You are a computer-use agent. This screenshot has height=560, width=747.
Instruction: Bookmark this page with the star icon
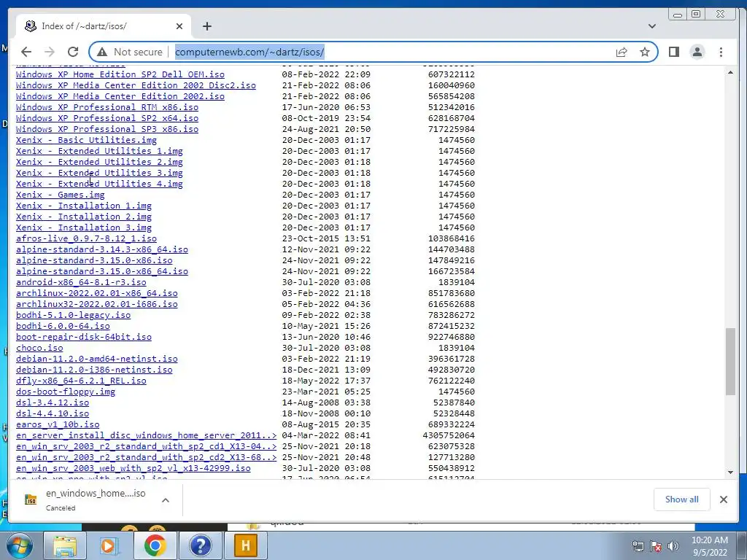click(x=645, y=52)
